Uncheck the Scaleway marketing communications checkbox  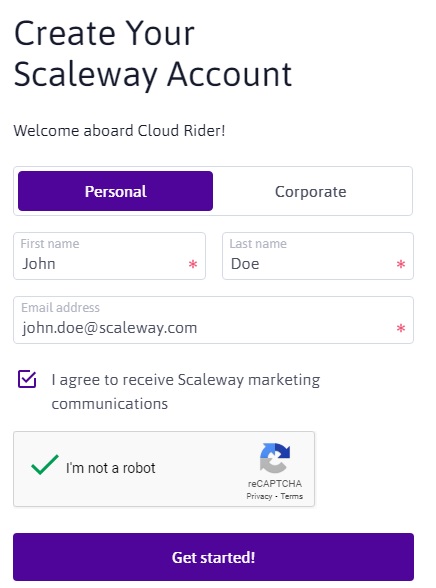[27, 380]
